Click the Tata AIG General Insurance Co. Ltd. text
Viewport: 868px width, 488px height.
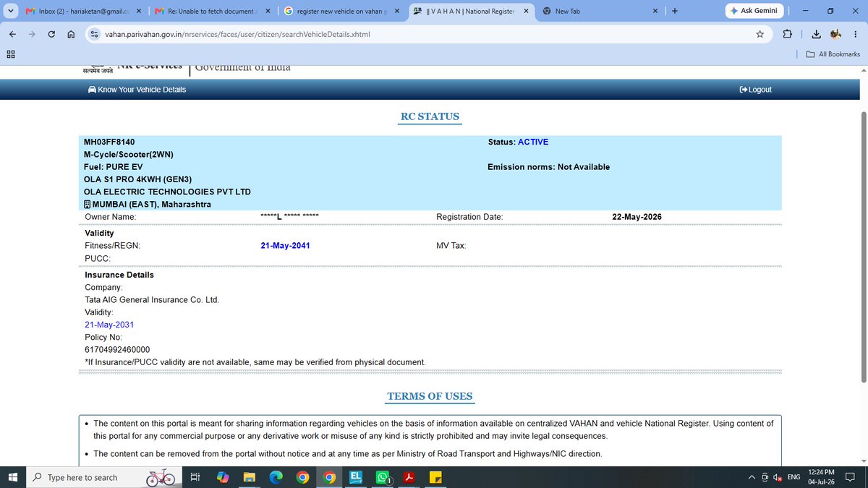(152, 299)
